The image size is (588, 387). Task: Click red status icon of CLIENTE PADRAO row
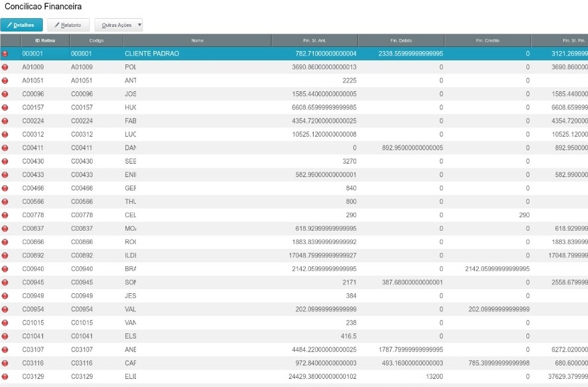5,54
